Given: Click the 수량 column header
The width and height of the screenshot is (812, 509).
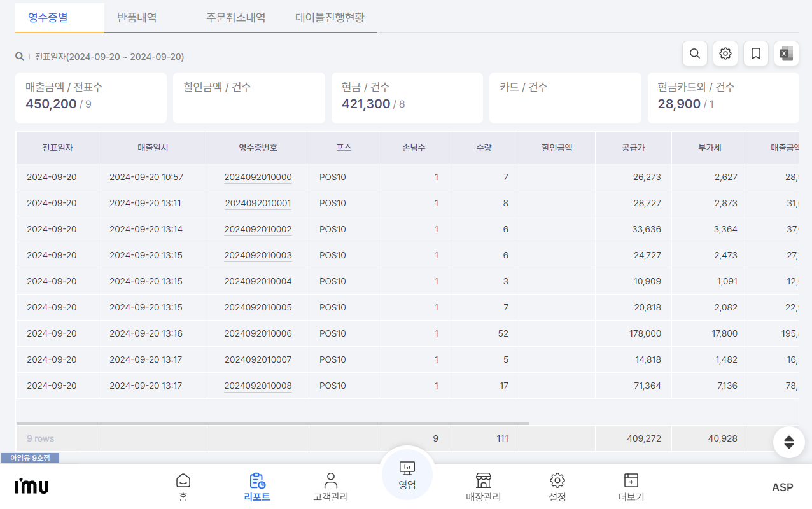Looking at the screenshot, I should tap(484, 148).
